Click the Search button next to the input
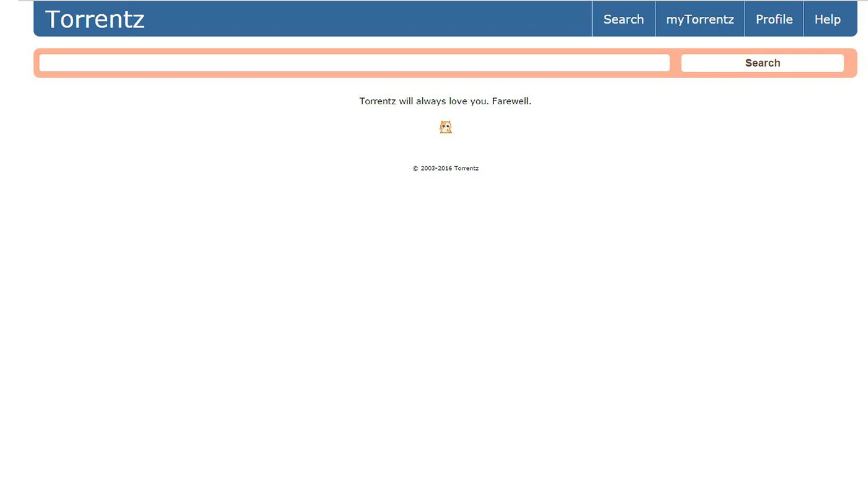This screenshot has height=489, width=868. (763, 63)
